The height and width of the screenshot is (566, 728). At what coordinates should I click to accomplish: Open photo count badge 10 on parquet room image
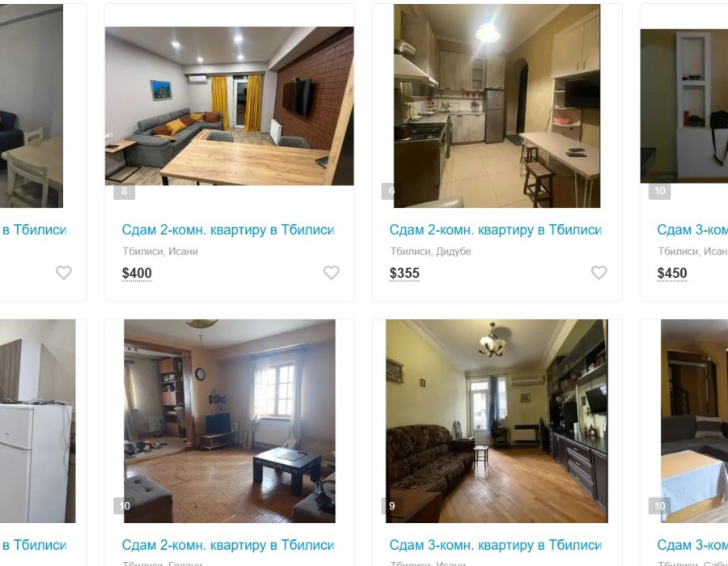click(124, 505)
